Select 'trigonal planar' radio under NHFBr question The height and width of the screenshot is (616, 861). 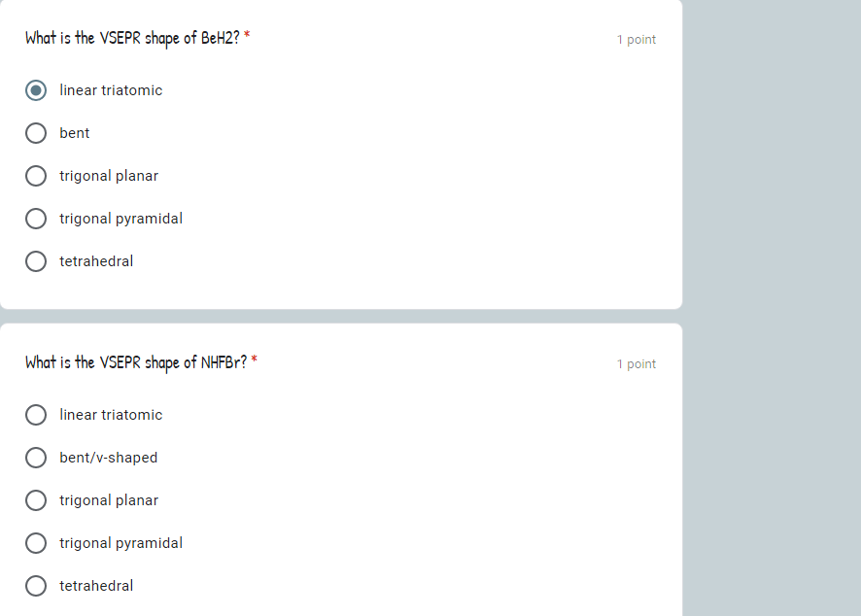[x=36, y=500]
